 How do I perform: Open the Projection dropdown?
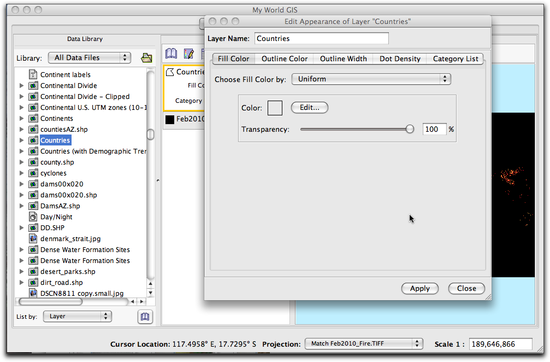[x=364, y=344]
